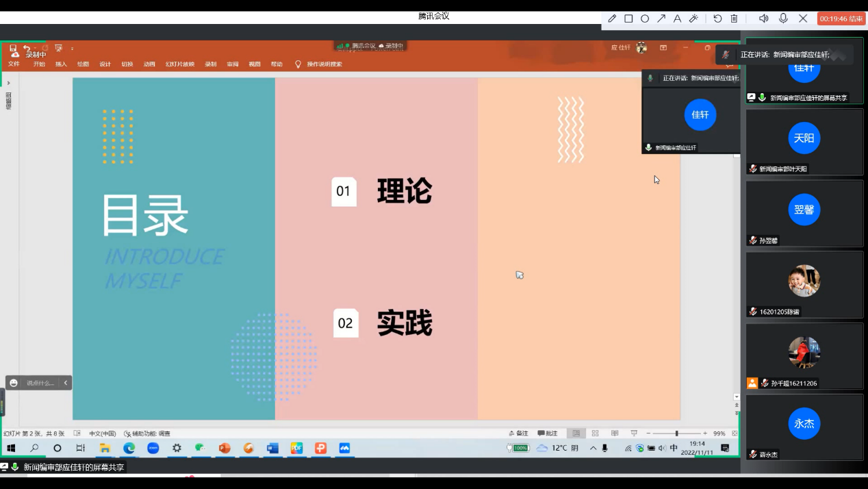
Task: Open PowerPoint from the Windows taskbar
Action: tap(225, 448)
